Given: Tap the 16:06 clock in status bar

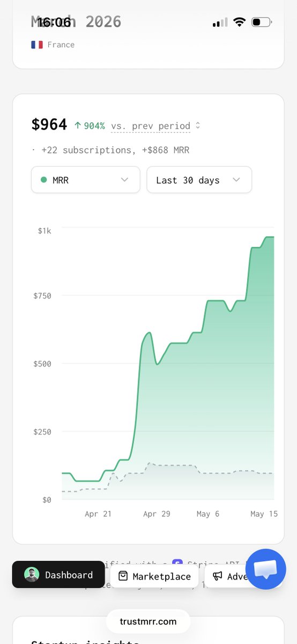Looking at the screenshot, I should [x=54, y=22].
